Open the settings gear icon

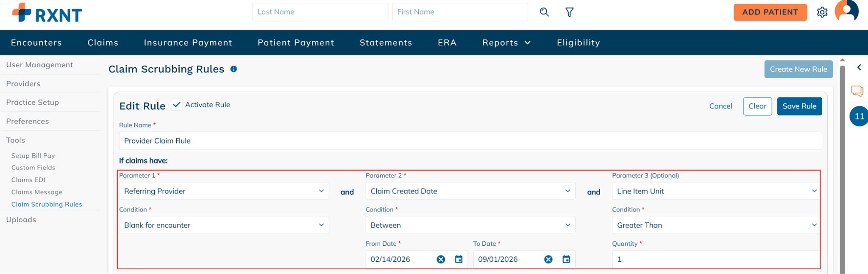coord(822,12)
